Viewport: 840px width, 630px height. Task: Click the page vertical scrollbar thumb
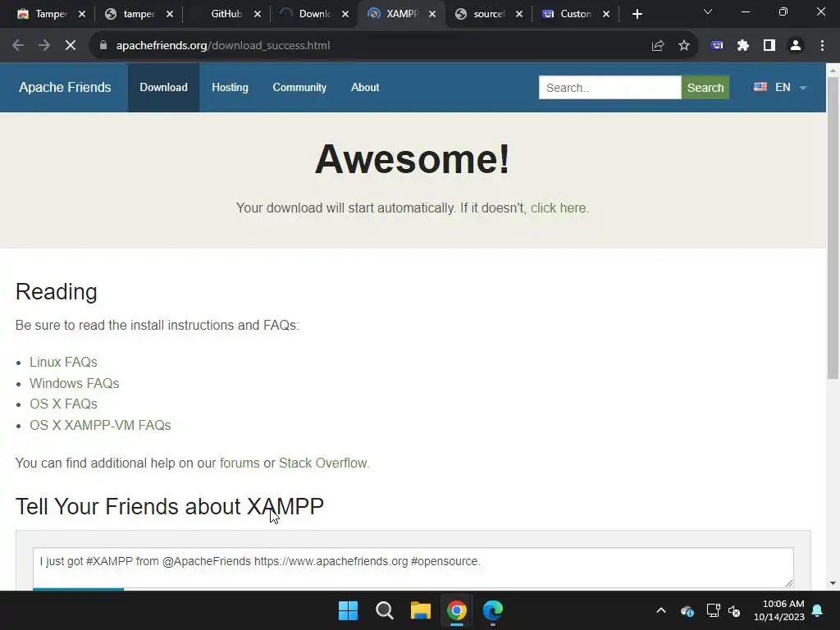[833, 228]
